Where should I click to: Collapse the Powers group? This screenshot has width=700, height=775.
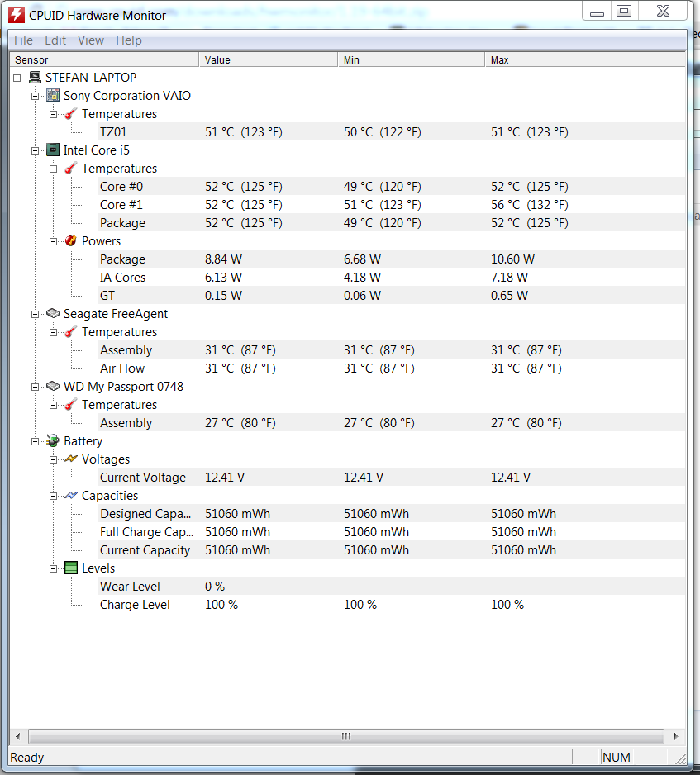pos(54,242)
